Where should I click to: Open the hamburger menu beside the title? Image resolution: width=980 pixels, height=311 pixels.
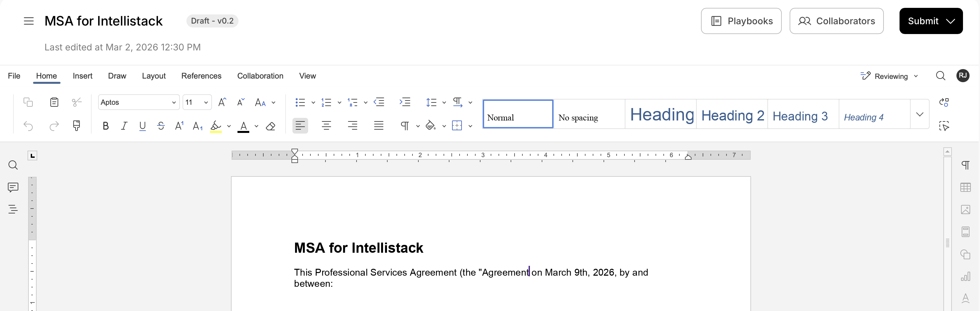[x=28, y=21]
